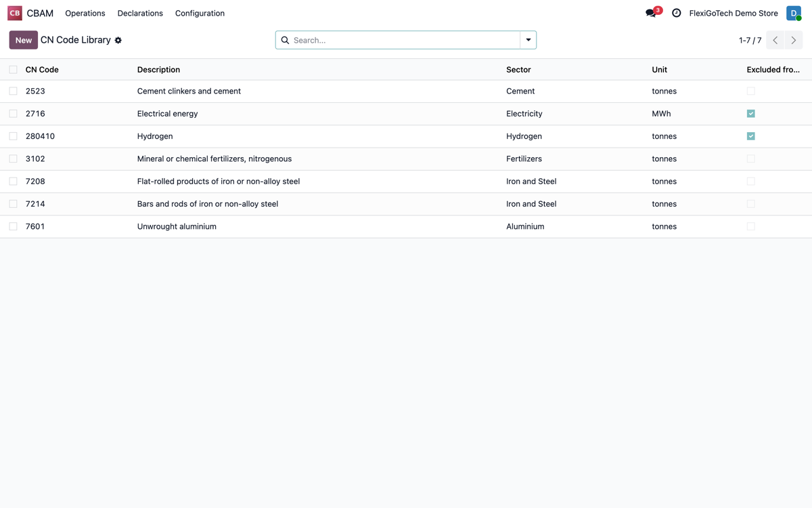Screen dimensions: 812x508
Task: Open the 'Unwrought aluminium' record
Action: tap(177, 226)
